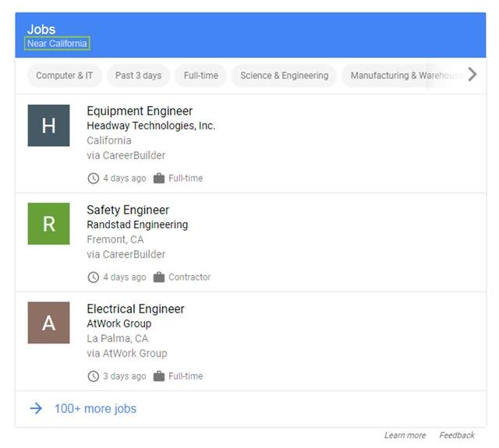Click the Fremont, CA location text

pyautogui.click(x=115, y=239)
